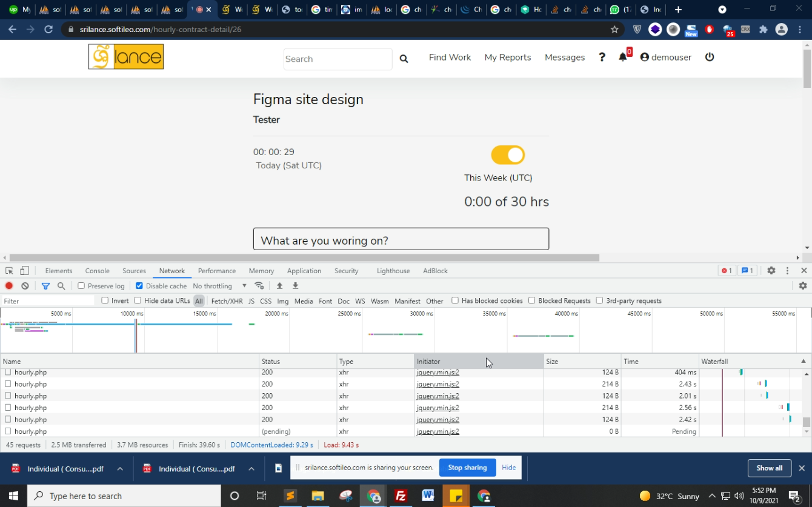Open DevTools settings gear

pyautogui.click(x=771, y=271)
